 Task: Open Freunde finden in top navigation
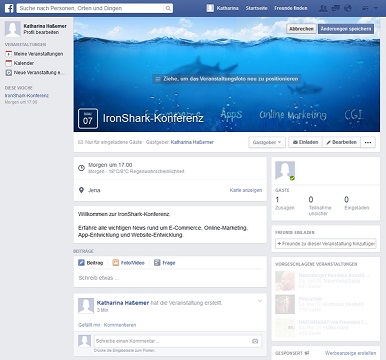(x=291, y=8)
